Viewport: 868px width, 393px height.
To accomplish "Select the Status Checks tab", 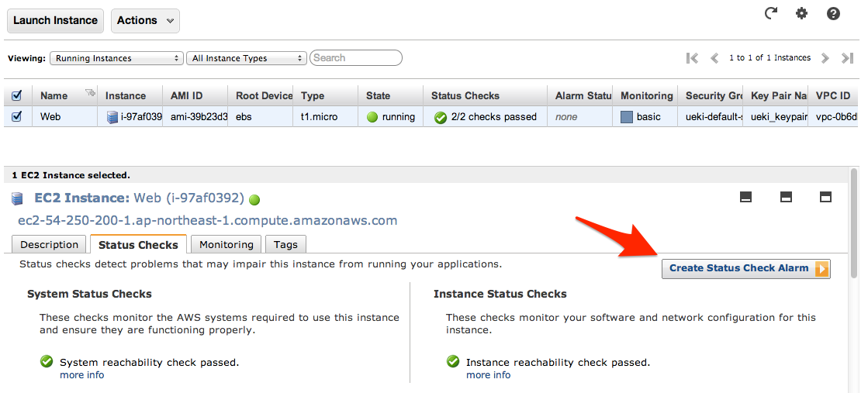I will point(138,245).
